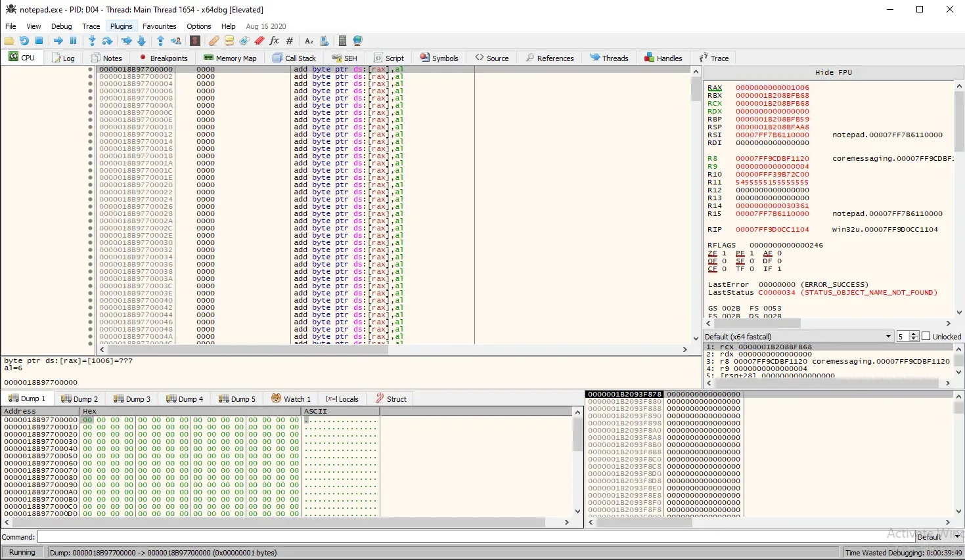This screenshot has width=965, height=560.
Task: Click the Open file folder icon
Action: pyautogui.click(x=9, y=41)
